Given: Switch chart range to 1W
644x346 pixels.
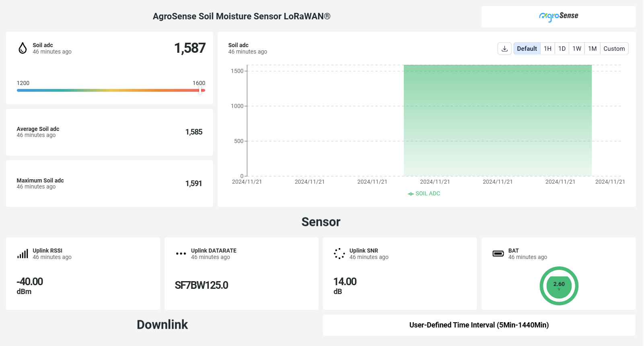Looking at the screenshot, I should [577, 49].
